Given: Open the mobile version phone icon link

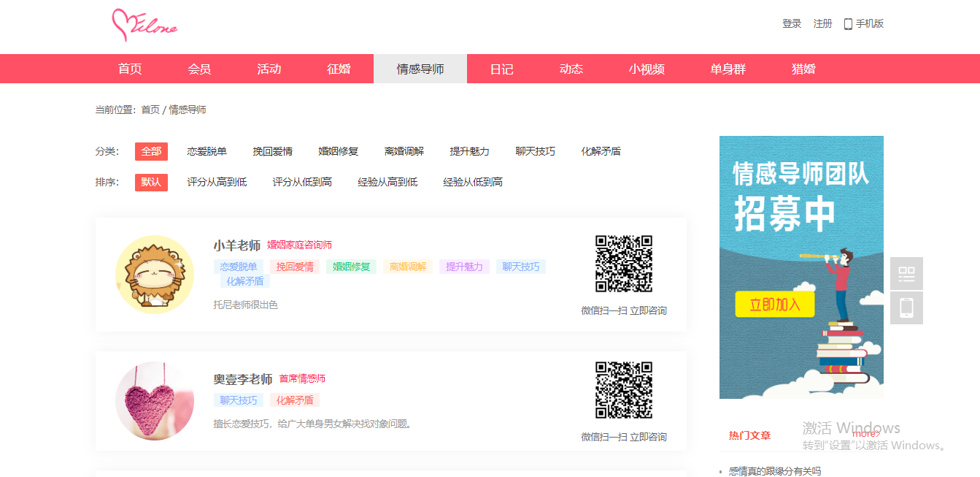Looking at the screenshot, I should click(x=848, y=24).
